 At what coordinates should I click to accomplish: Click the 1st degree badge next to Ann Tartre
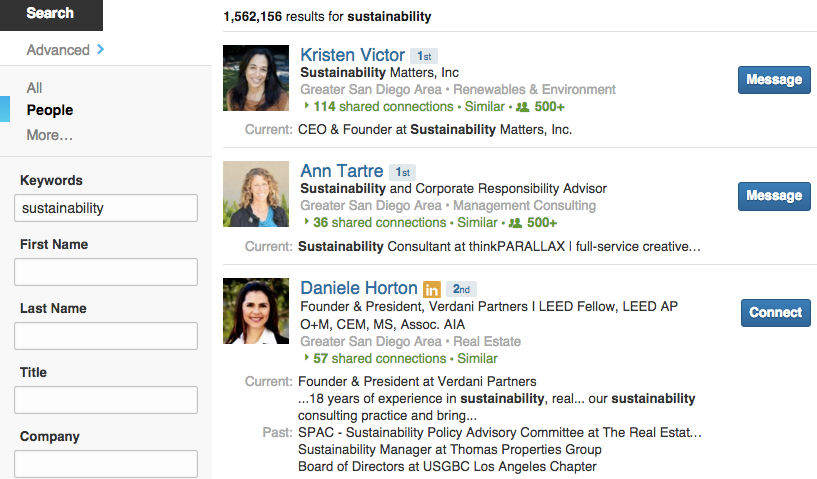pos(401,173)
